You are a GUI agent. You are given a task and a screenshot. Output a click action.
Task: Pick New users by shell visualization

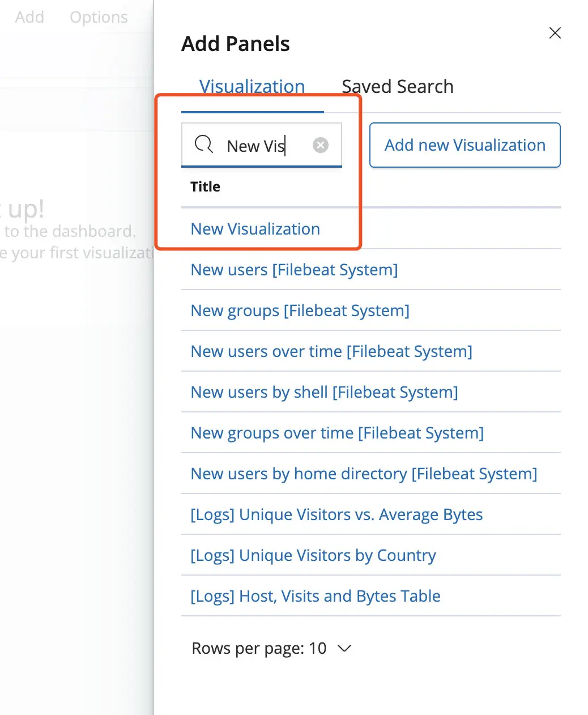pyautogui.click(x=324, y=392)
